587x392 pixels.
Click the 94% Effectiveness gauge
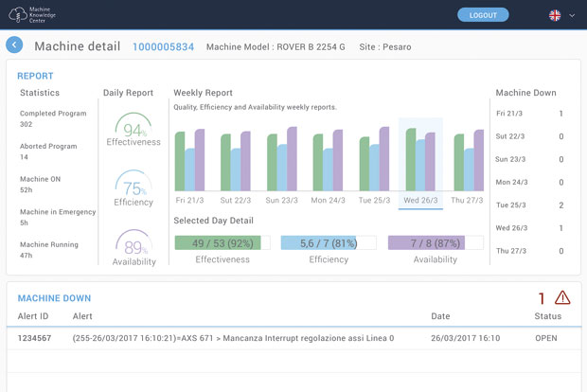[133, 130]
